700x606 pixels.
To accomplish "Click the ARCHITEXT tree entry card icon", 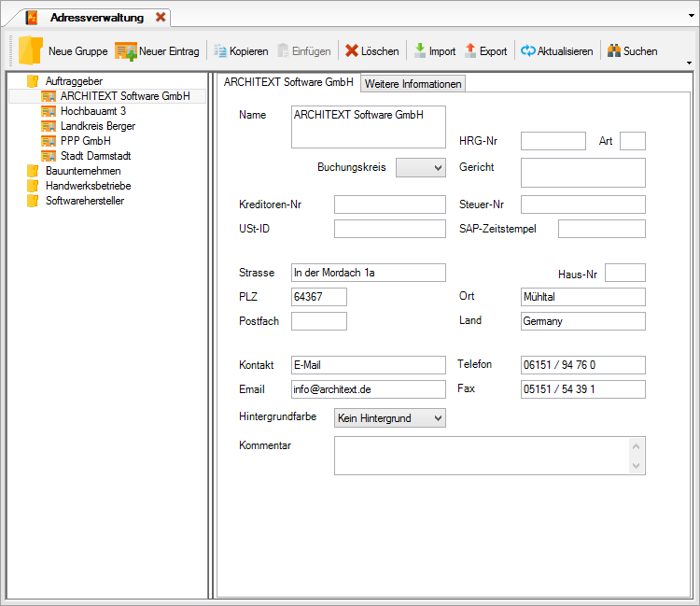I will coord(49,96).
